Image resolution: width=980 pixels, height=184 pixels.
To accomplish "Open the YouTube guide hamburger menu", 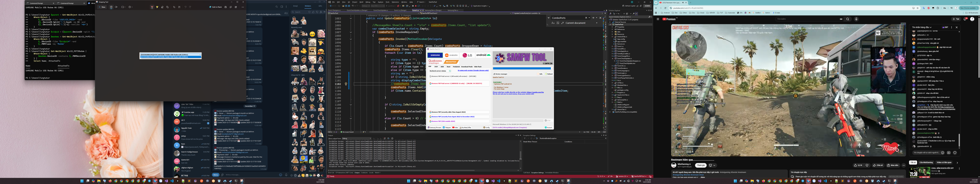I will [x=658, y=19].
